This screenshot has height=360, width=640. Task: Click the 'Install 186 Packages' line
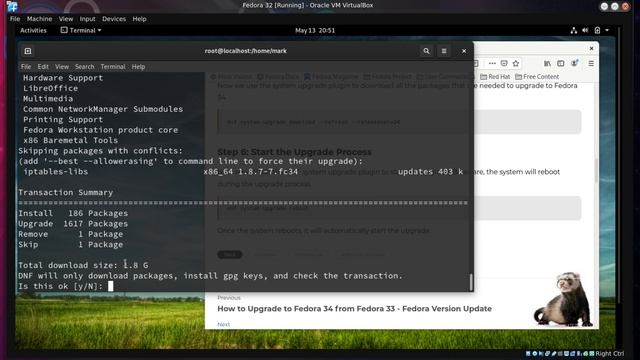(73, 213)
